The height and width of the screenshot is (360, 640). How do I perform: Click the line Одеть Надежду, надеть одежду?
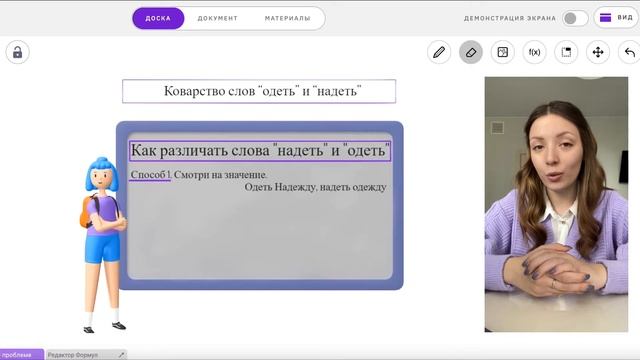(x=315, y=187)
